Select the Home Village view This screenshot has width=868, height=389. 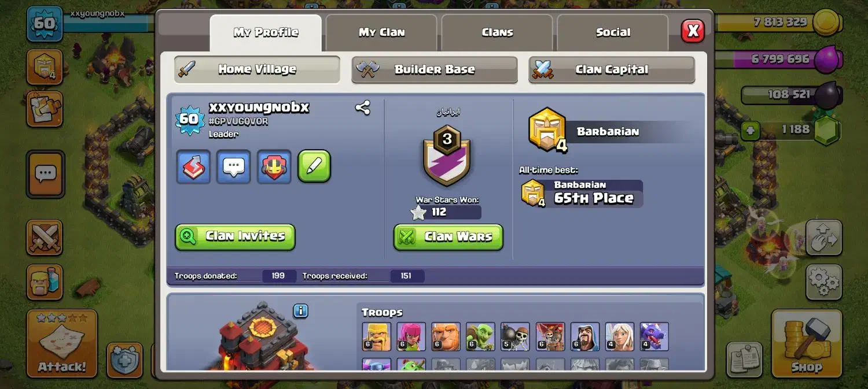click(257, 69)
